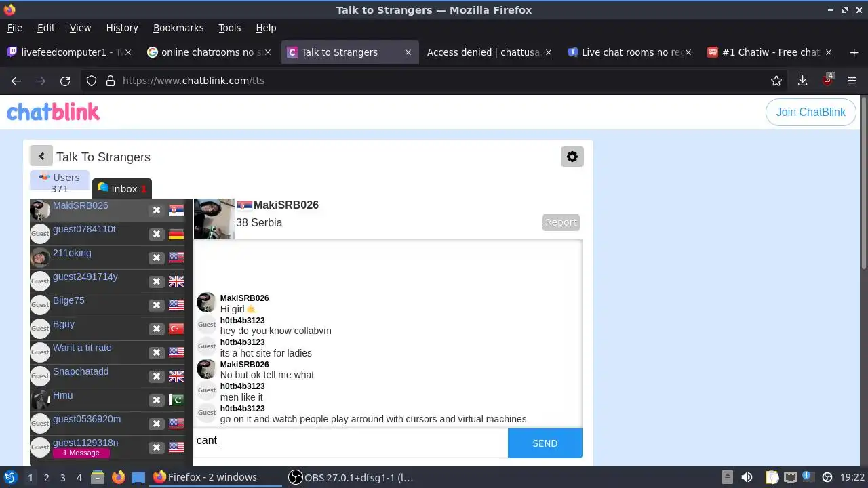Switch to Live chat rooms tab
Image resolution: width=868 pixels, height=488 pixels.
tap(631, 52)
